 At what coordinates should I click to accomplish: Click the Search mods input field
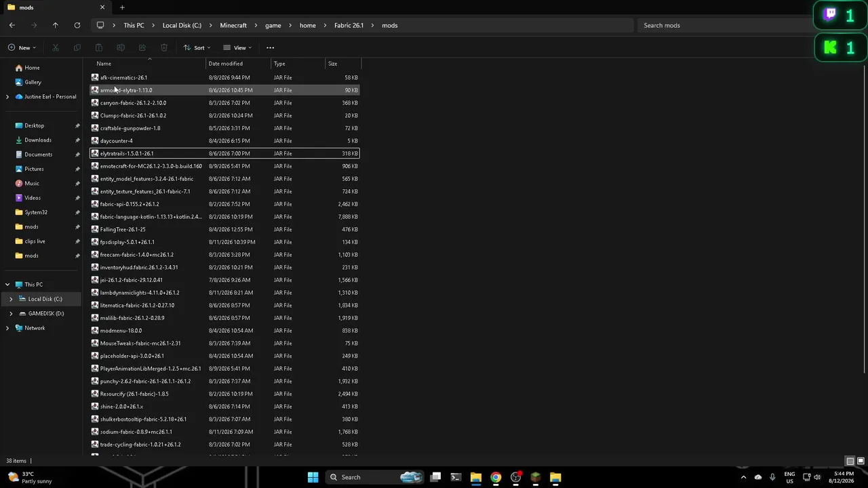pos(726,25)
